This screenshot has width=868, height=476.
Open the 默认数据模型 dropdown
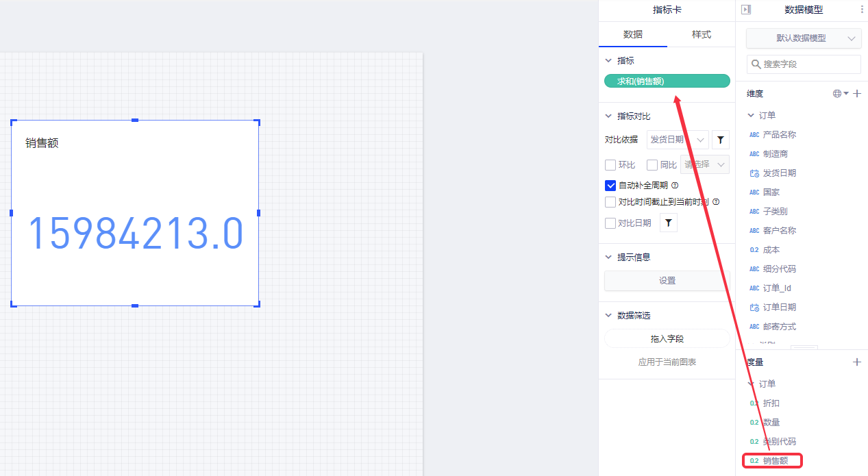pyautogui.click(x=804, y=38)
